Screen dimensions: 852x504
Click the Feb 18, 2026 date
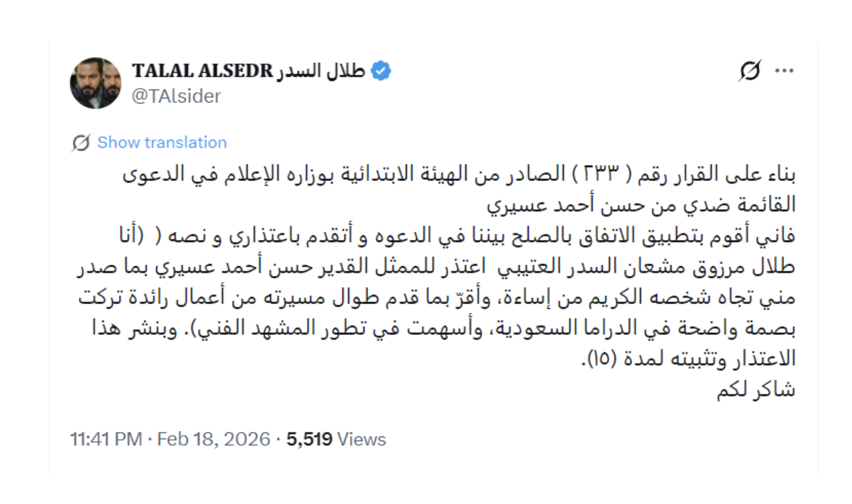[213, 439]
